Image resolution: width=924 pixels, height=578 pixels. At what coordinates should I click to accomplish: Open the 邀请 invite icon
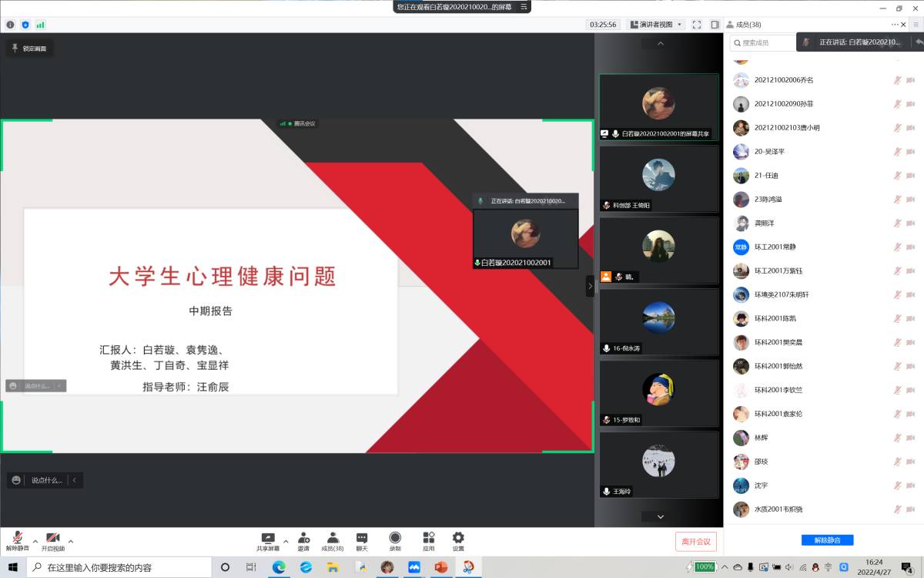[303, 539]
